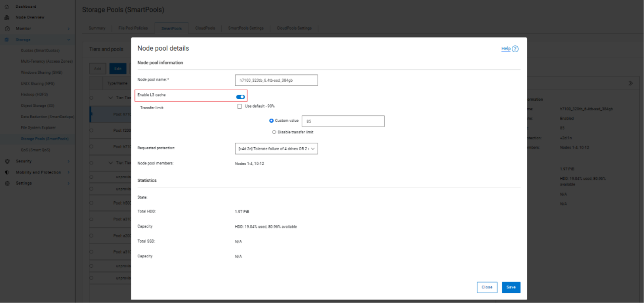Viewport: 644px width, 303px height.
Task: Select the Custom value radio button
Action: (x=271, y=121)
